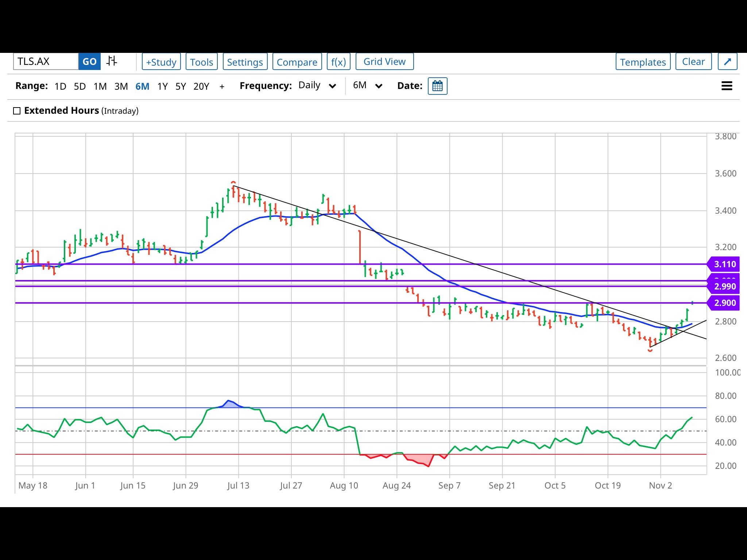Enable the Extended Hours checkbox
The height and width of the screenshot is (560, 747).
pyautogui.click(x=17, y=111)
